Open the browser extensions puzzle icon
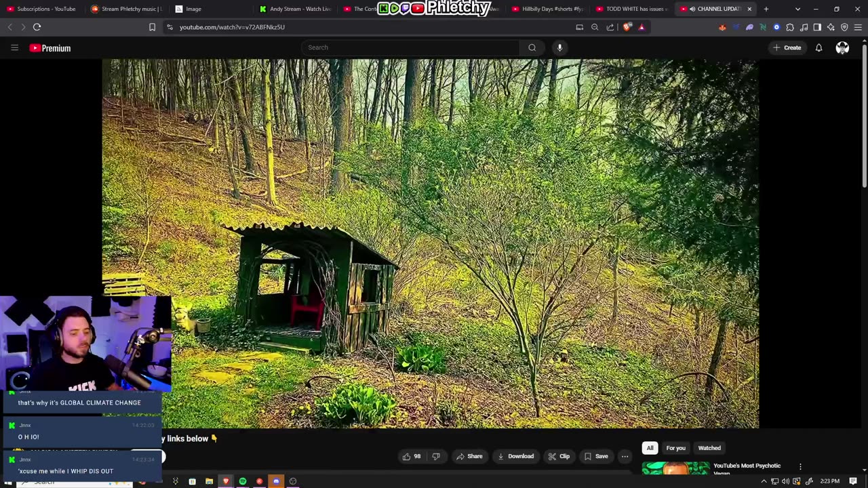The height and width of the screenshot is (488, 868). coord(790,27)
